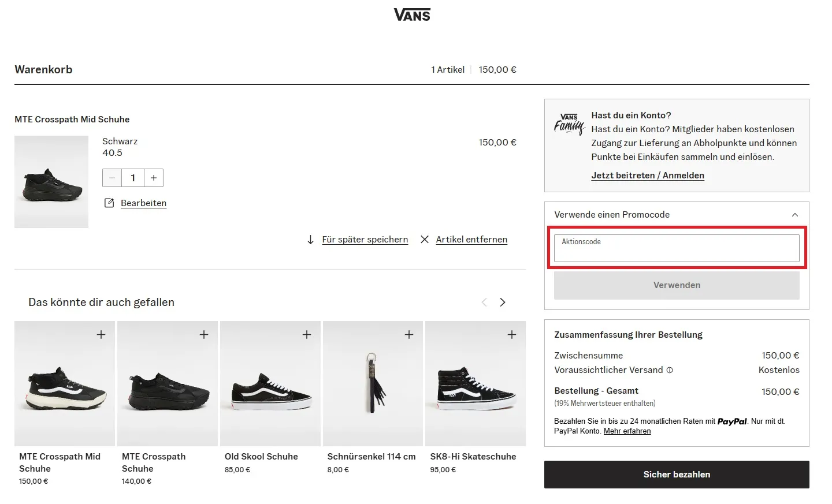Viewport: 832px width, 504px height.
Task: Open the Jetzt beitreten / Anmelden link
Action: pos(648,176)
